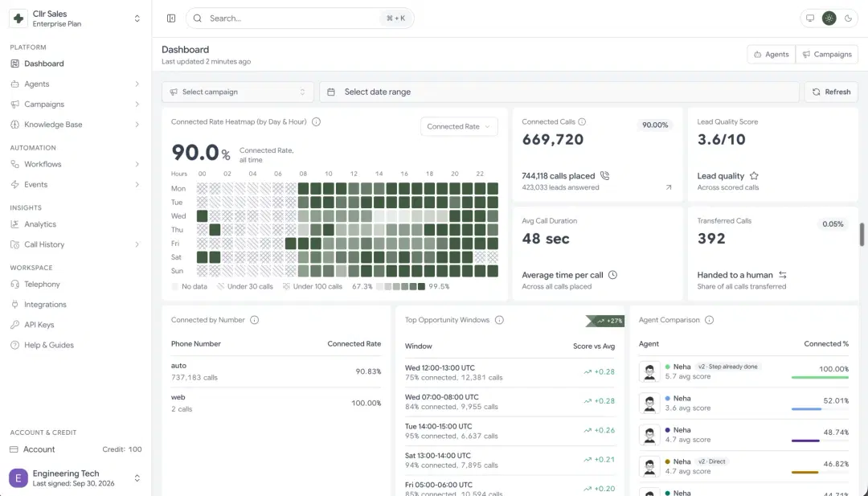Click the Thu 01 heatmap cell

pyautogui.click(x=215, y=230)
